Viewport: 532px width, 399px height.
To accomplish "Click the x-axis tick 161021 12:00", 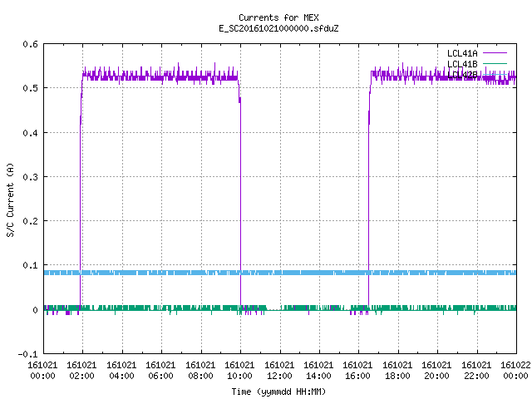I will tap(279, 371).
